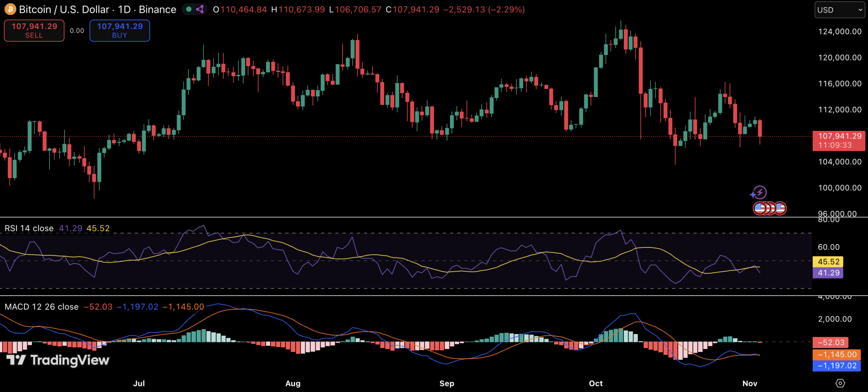Click the MACD 12 26 close legend
Image resolution: width=868 pixels, height=392 pixels.
pyautogui.click(x=41, y=307)
